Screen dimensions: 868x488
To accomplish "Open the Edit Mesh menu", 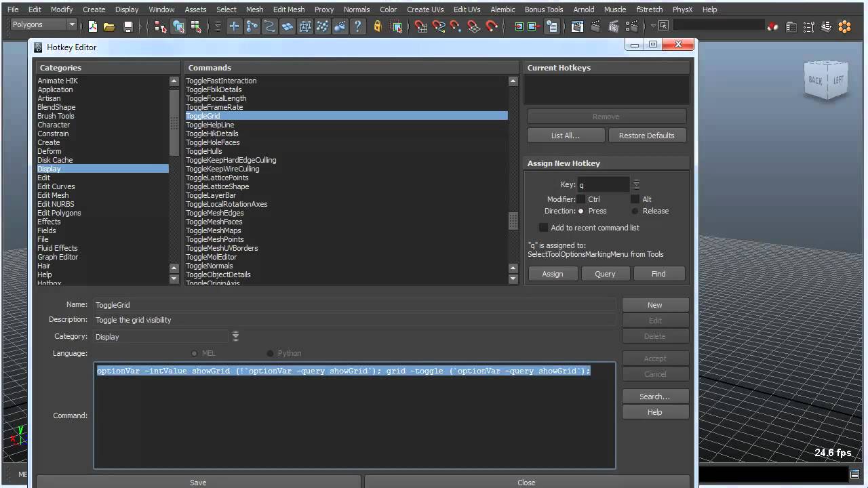I will pyautogui.click(x=289, y=9).
